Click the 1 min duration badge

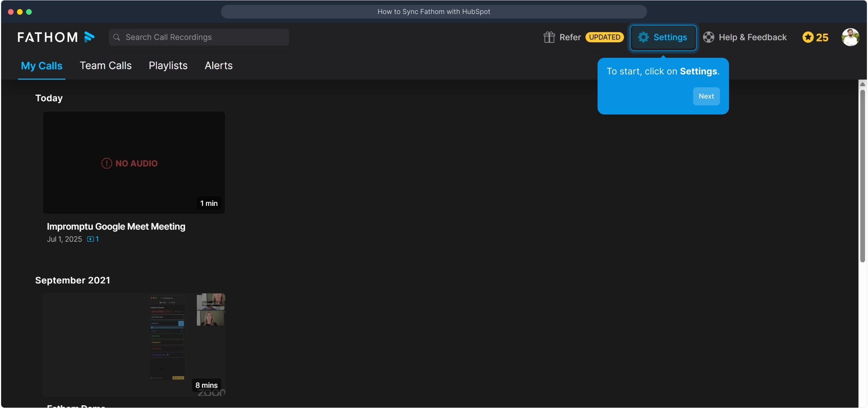pyautogui.click(x=209, y=203)
